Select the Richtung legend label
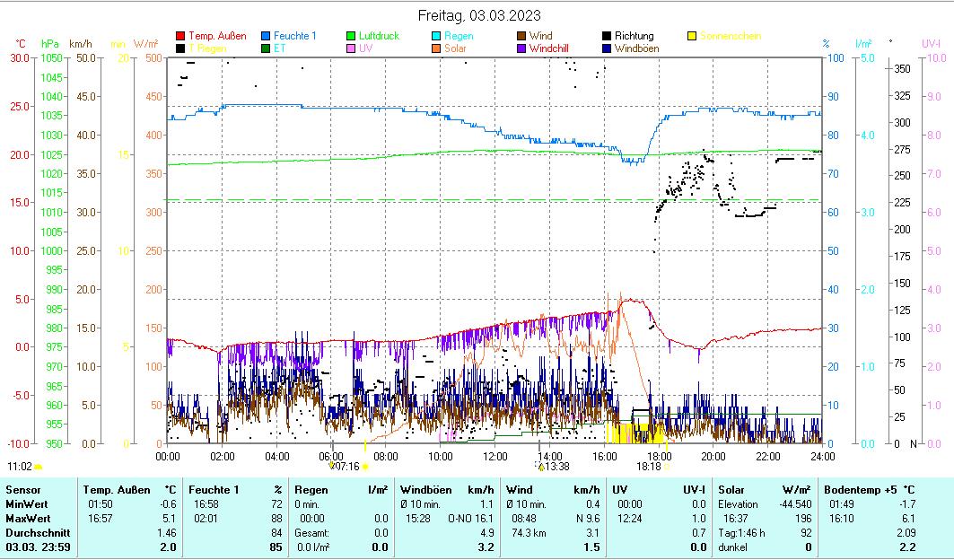This screenshot has height=560, width=954. pyautogui.click(x=634, y=36)
